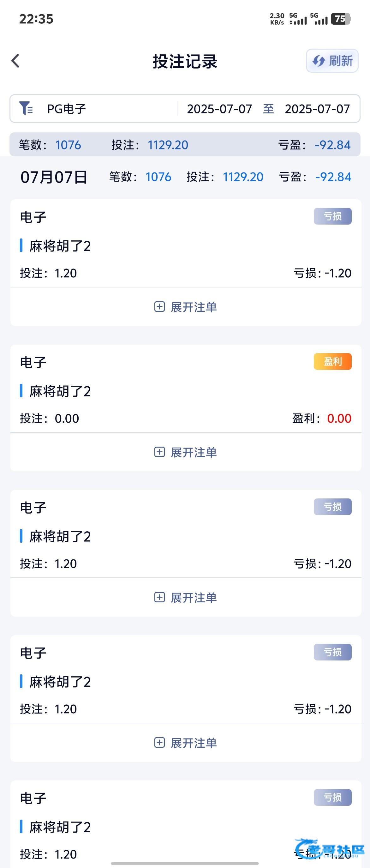
Task: Expand bet slip of the 盈利 record
Action: [194, 453]
